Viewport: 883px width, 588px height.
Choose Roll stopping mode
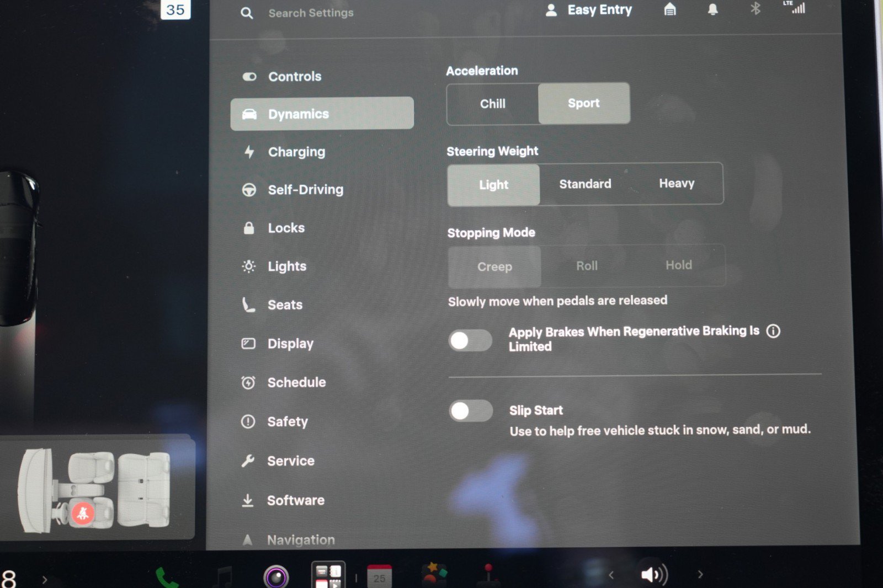pos(587,266)
